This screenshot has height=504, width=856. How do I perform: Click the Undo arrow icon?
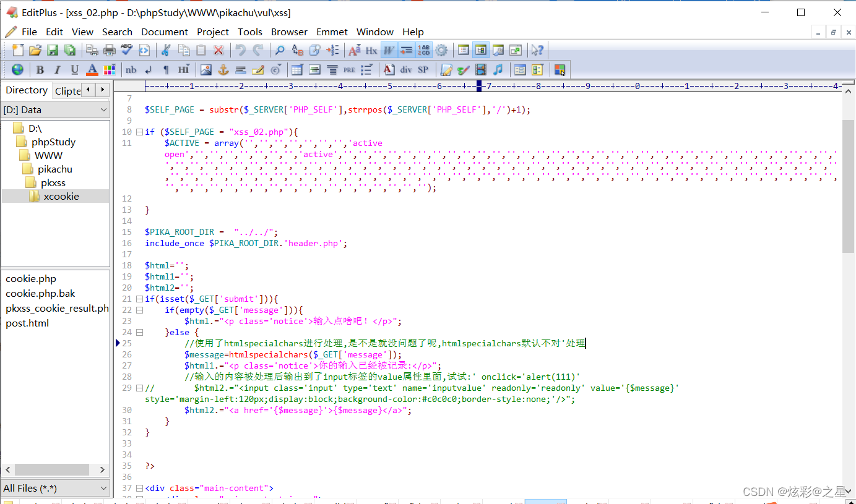(x=241, y=50)
